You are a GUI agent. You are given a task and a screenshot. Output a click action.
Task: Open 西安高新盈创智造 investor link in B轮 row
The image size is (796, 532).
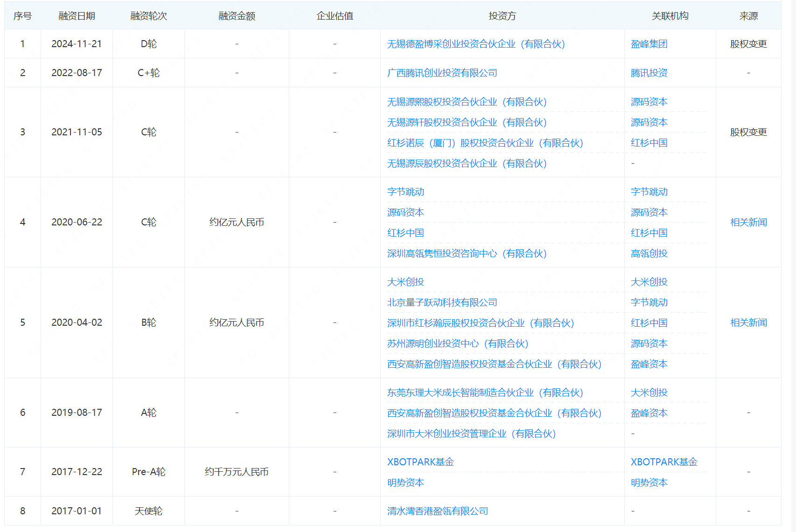point(494,364)
